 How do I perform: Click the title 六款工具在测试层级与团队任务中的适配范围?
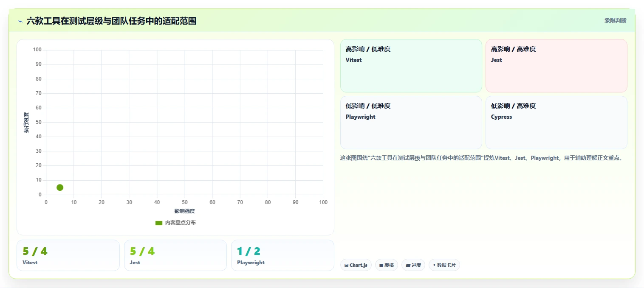(111, 21)
